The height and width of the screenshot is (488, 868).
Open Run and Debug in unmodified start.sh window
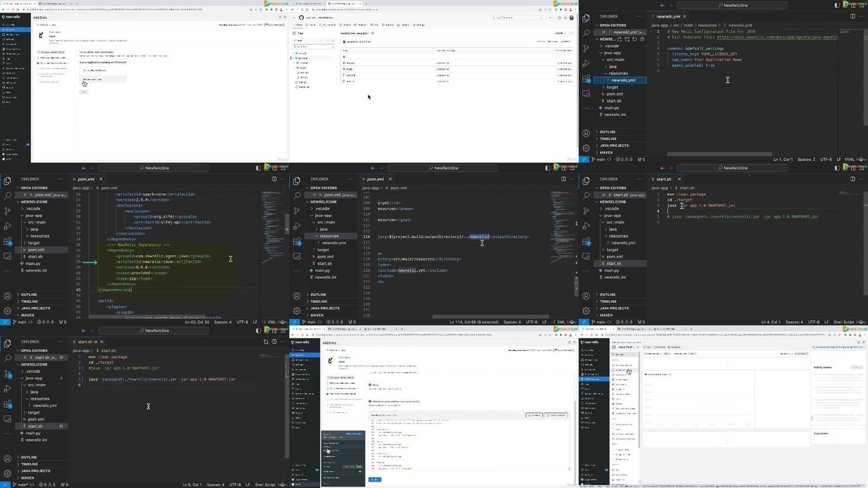click(x=586, y=226)
